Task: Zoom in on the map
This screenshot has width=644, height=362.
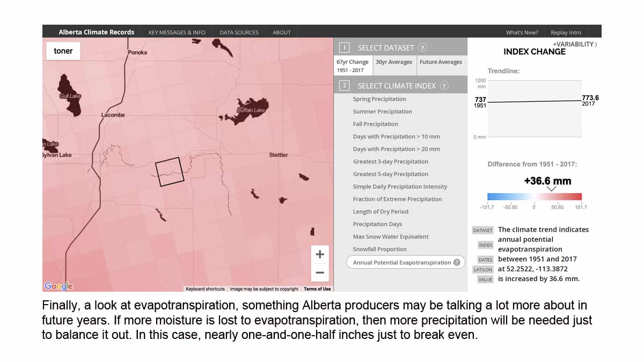Action: (319, 254)
